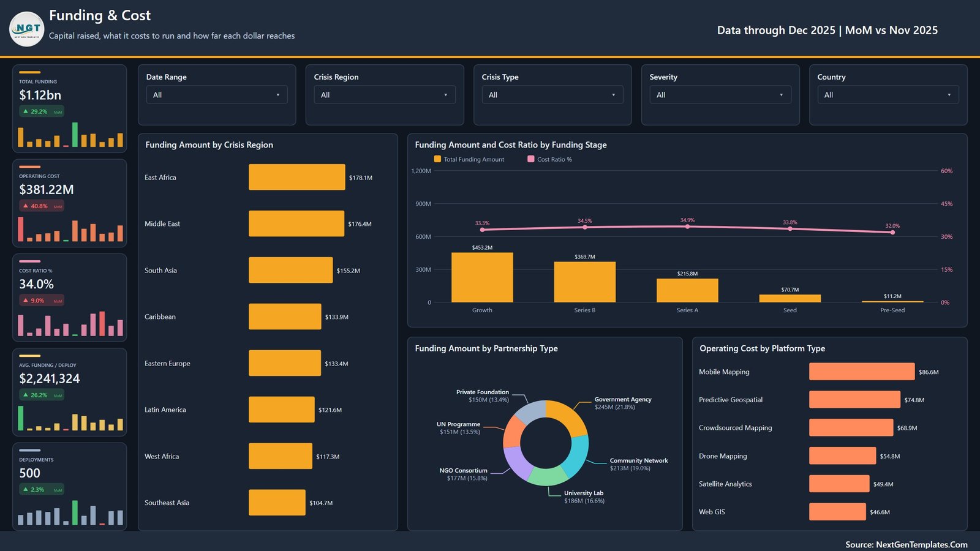Click 'Operating Cost by Platform Type' title
The width and height of the screenshot is (980, 551).
coord(763,348)
